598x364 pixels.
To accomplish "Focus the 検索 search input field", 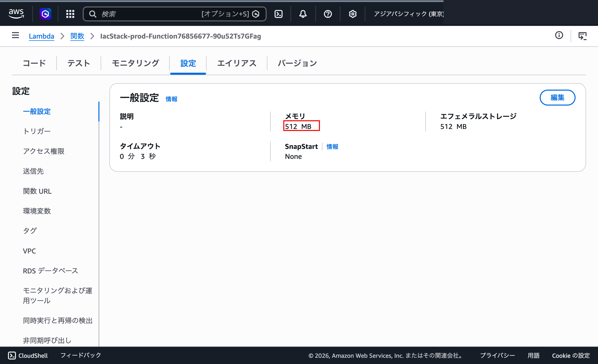I will pos(174,14).
